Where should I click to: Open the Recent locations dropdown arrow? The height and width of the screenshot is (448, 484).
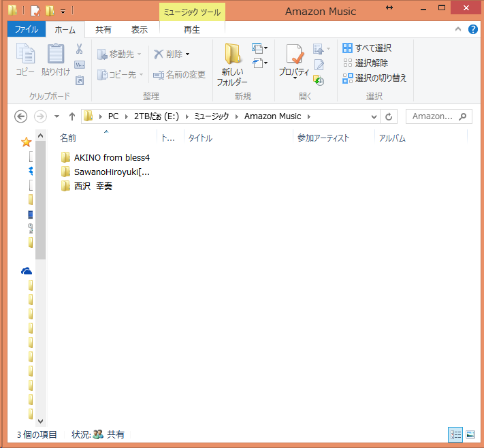[57, 116]
